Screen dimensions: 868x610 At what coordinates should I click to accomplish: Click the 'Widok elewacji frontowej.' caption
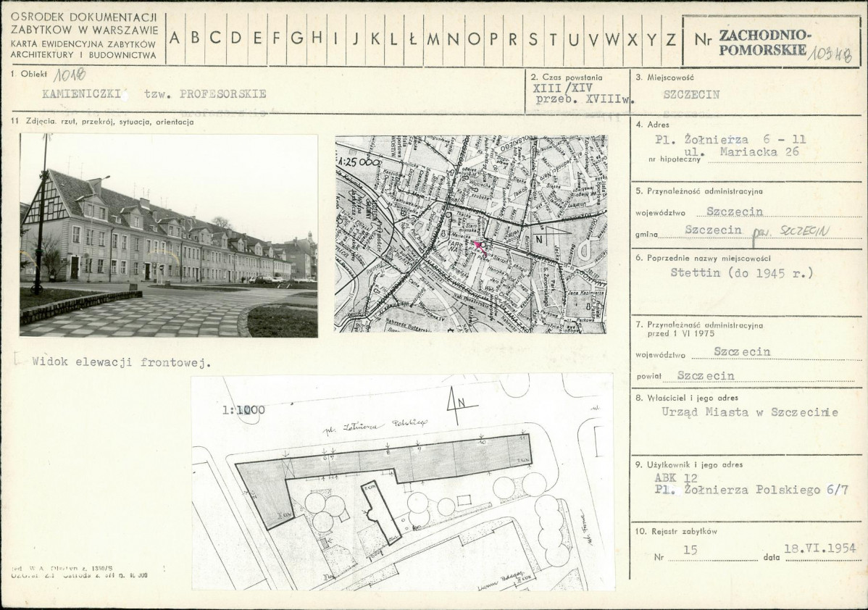click(x=122, y=363)
